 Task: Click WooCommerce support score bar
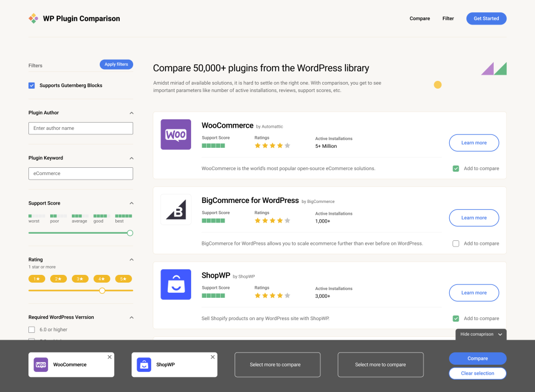tap(213, 146)
